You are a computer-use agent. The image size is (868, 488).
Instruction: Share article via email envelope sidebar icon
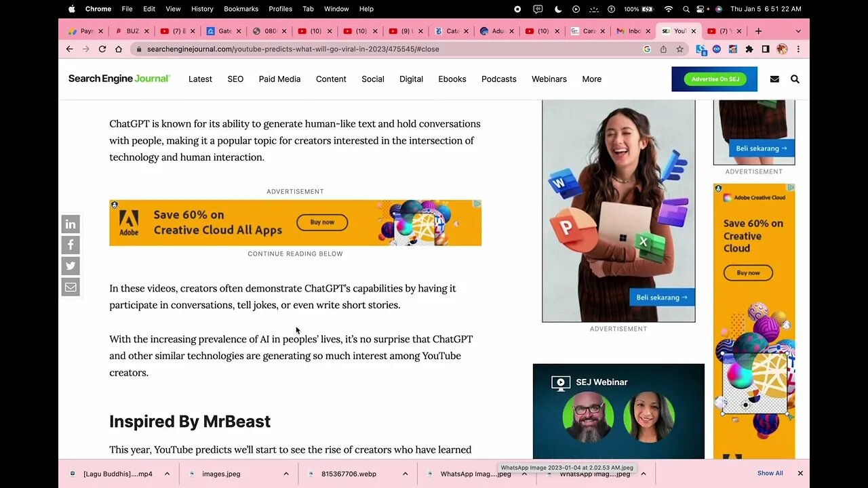pos(71,287)
